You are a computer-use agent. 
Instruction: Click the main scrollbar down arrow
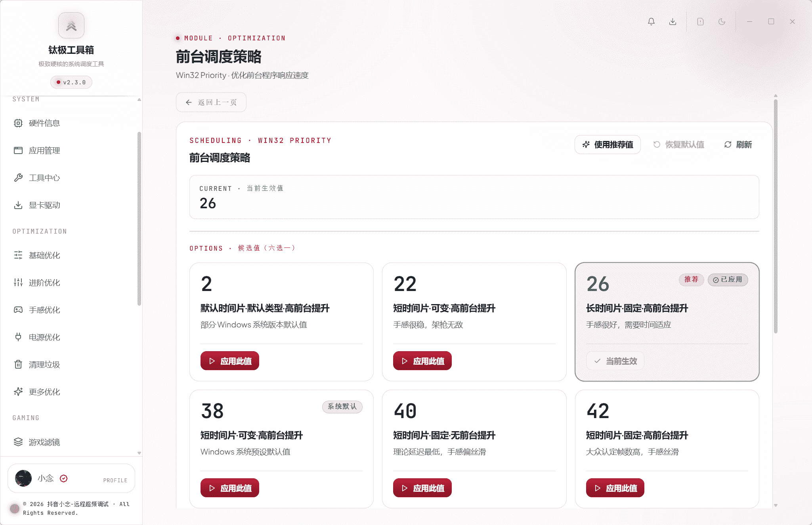click(776, 506)
